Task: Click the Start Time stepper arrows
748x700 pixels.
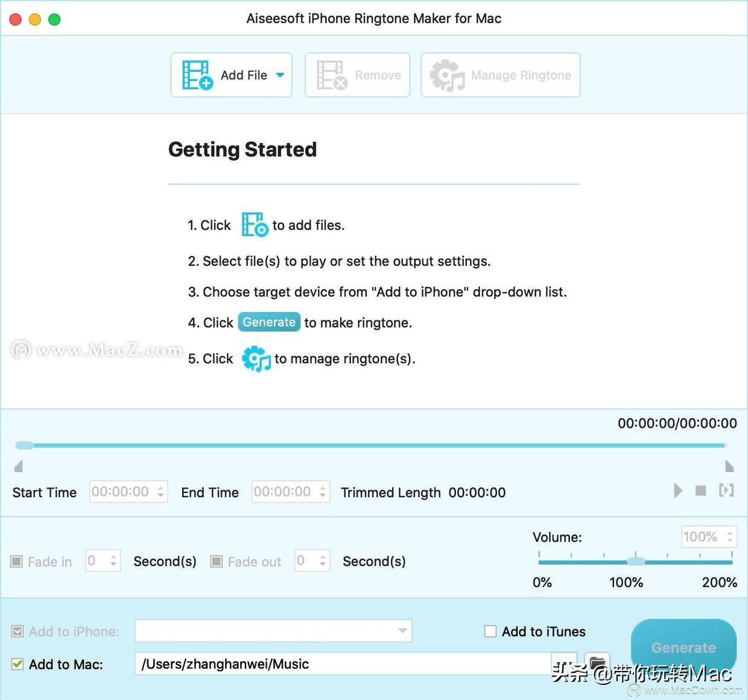Action: [x=160, y=492]
